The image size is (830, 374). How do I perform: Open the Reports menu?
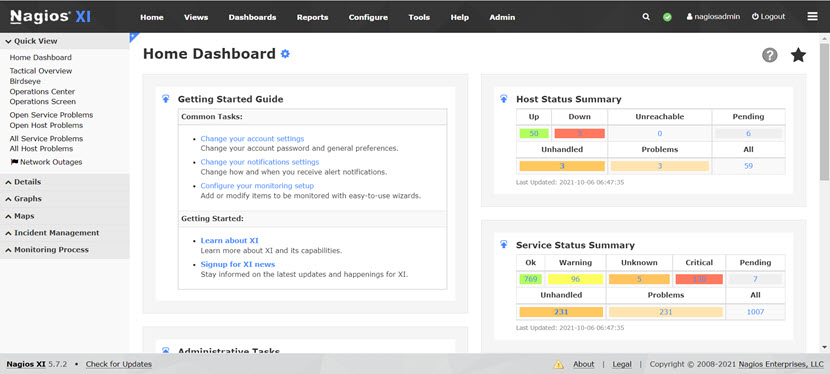coord(312,17)
